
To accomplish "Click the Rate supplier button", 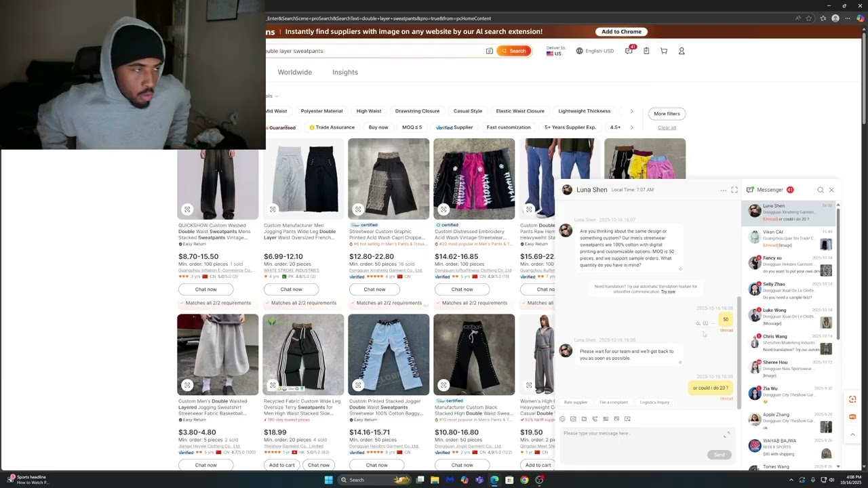I will (x=576, y=403).
